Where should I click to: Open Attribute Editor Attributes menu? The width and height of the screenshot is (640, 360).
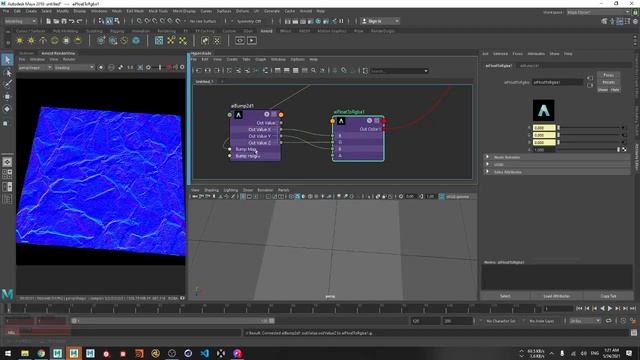pos(536,54)
